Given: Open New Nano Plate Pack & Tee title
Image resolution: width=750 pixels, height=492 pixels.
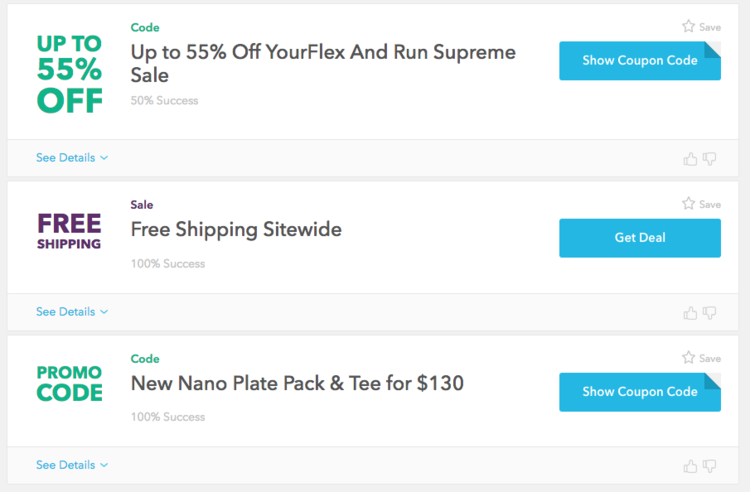Looking at the screenshot, I should point(297,383).
